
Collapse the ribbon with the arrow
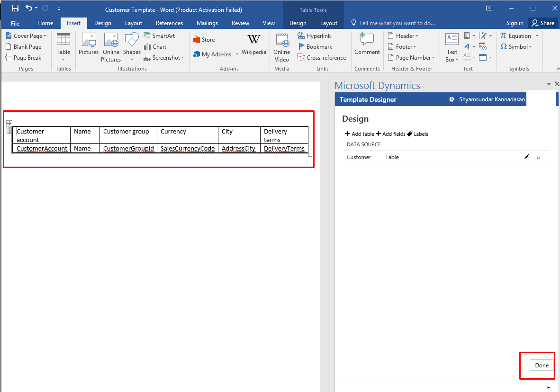coord(558,69)
